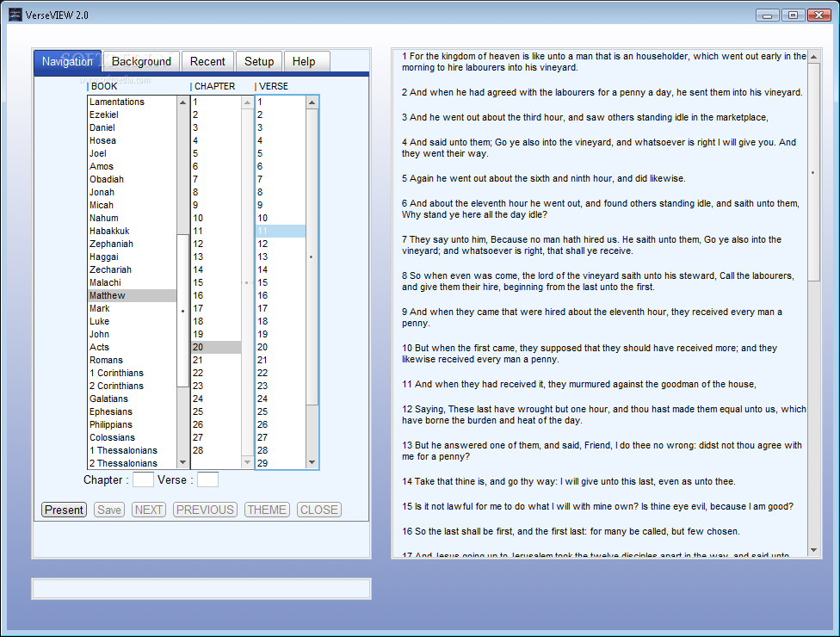Select Acts in the book list
This screenshot has height=637, width=840.
[x=132, y=347]
